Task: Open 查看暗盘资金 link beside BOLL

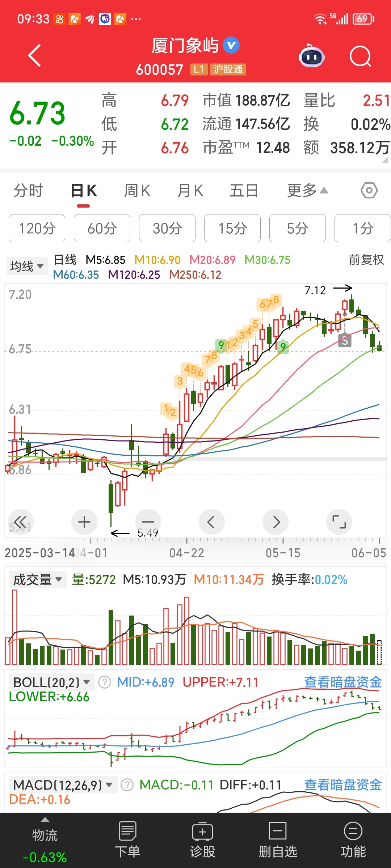Action: pos(343,682)
